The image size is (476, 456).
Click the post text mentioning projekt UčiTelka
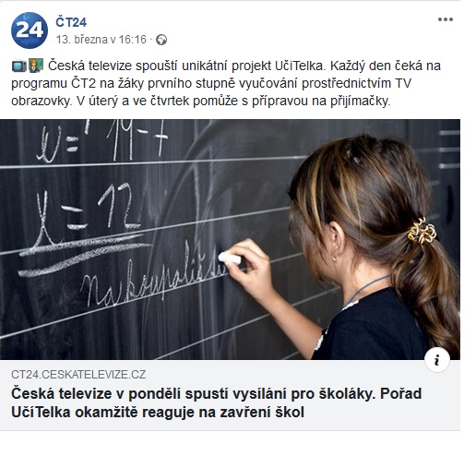[x=226, y=83]
